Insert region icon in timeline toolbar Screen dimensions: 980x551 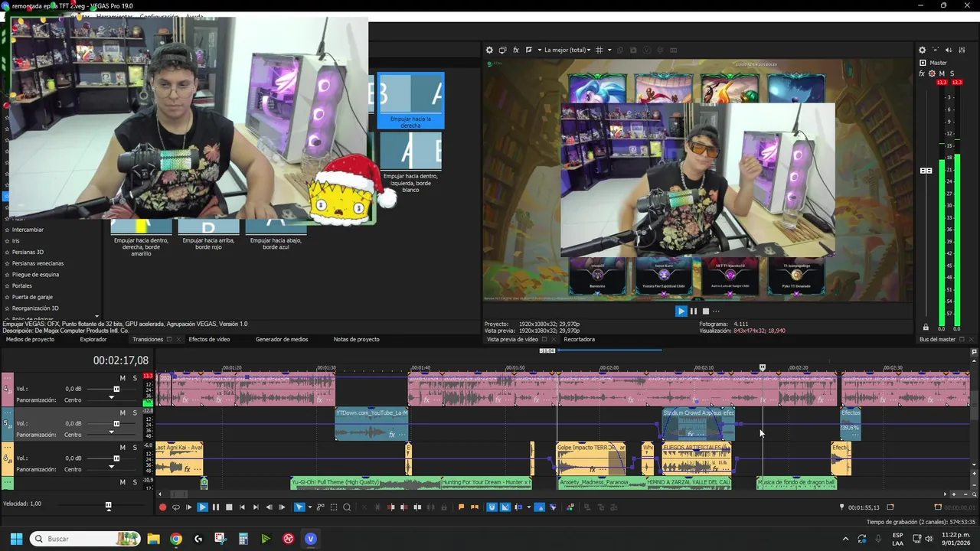(474, 507)
